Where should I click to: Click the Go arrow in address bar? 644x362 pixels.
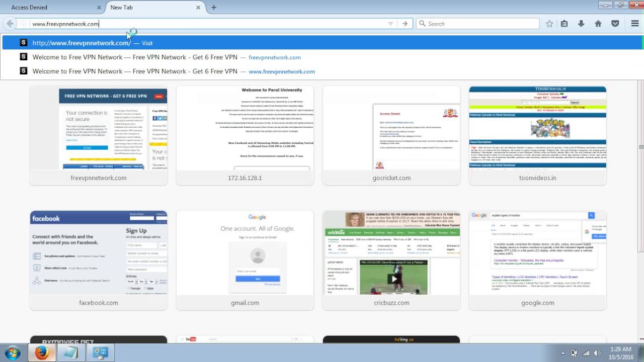pos(405,24)
